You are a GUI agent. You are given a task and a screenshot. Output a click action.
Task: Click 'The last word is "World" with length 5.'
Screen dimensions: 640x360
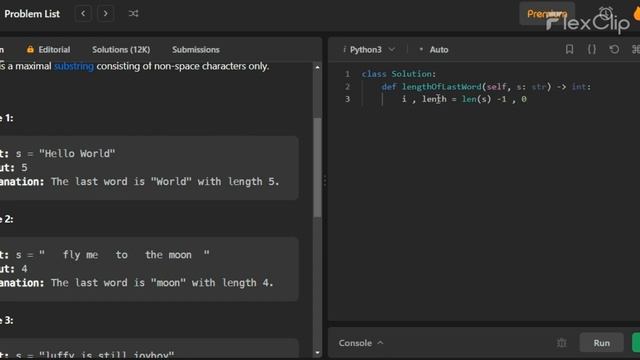click(x=165, y=182)
